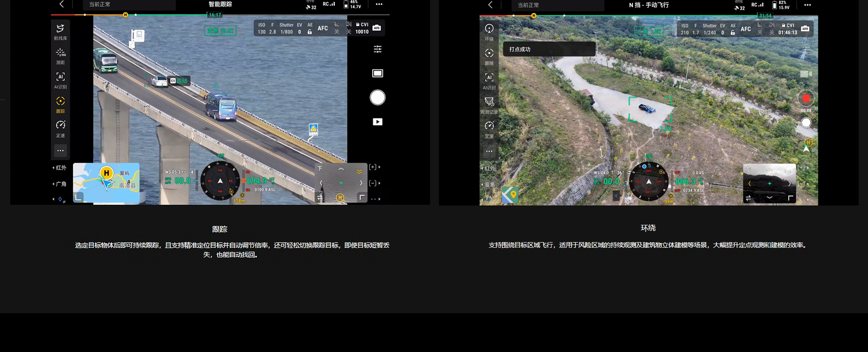Select 环绕 orbit mode in right screen

(x=489, y=32)
